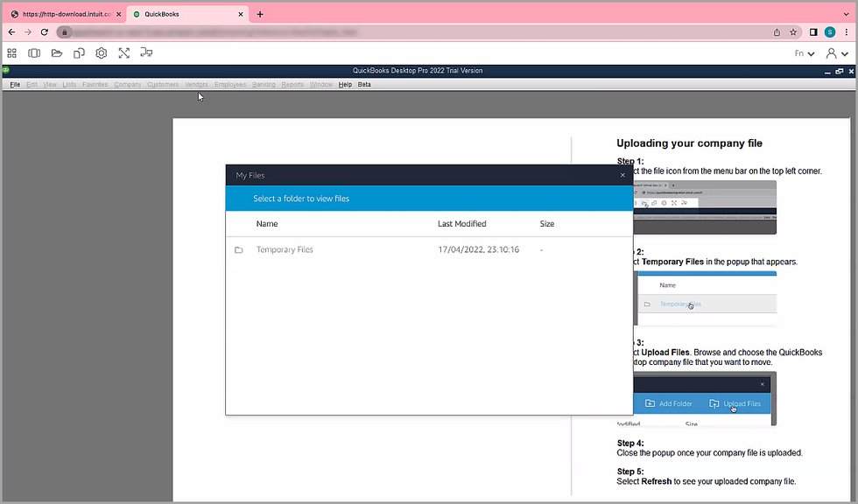Screen dimensions: 858x504
Task: Open the Temporary Files folder
Action: pos(285,250)
